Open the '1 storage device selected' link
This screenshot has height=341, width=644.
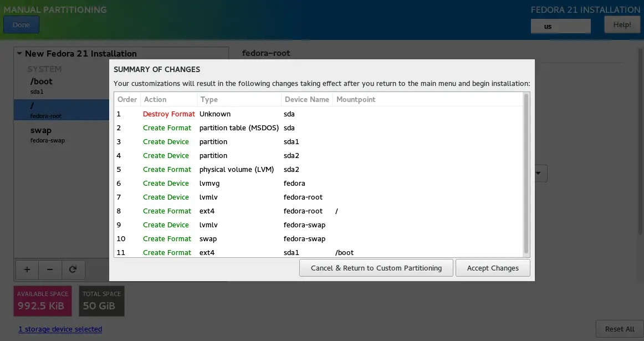pyautogui.click(x=60, y=329)
